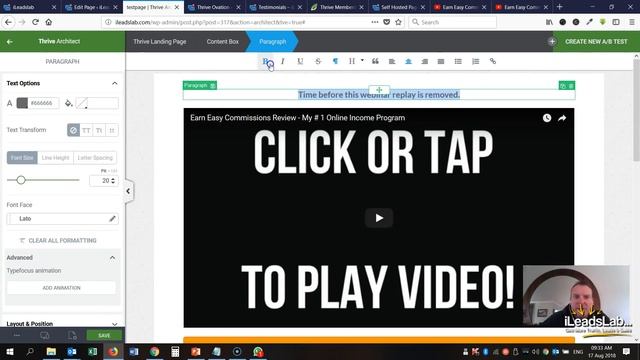
Task: Toggle italic formatting in text toolbar
Action: [x=282, y=61]
